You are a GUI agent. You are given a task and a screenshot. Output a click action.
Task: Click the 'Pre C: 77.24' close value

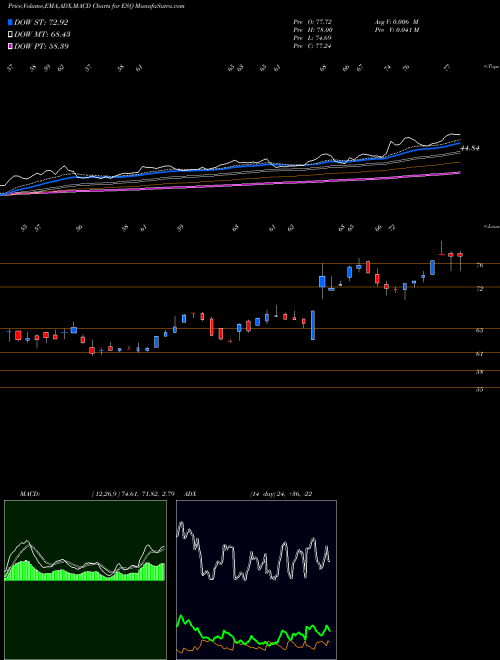[x=312, y=46]
